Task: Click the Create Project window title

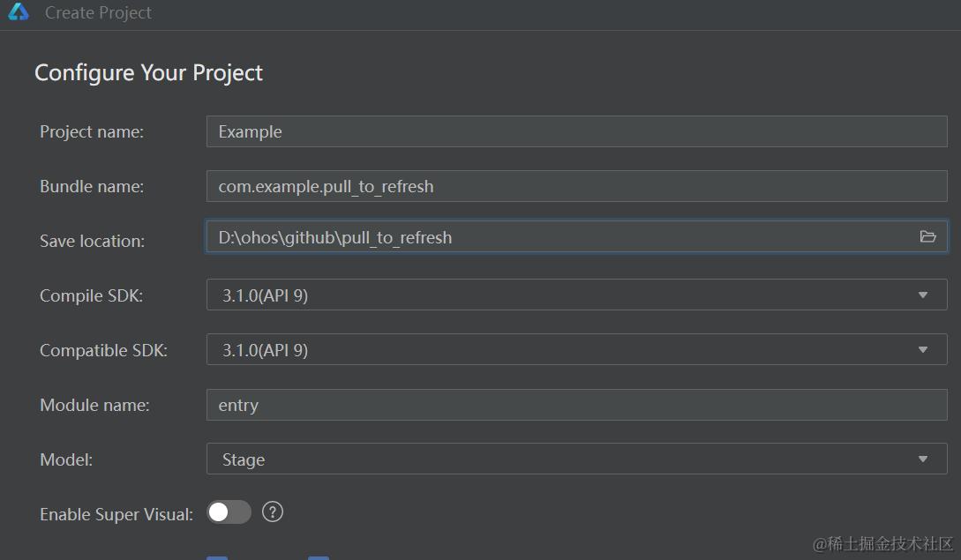Action: (x=98, y=13)
